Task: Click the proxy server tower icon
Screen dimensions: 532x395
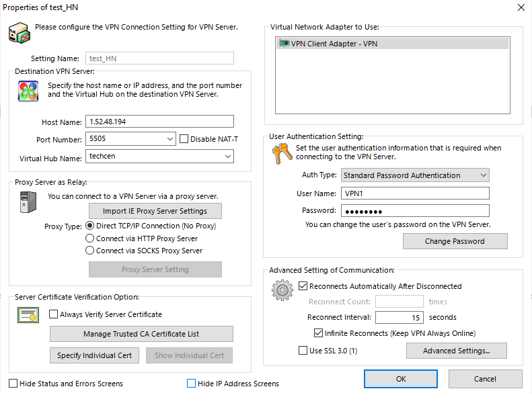Action: point(28,202)
